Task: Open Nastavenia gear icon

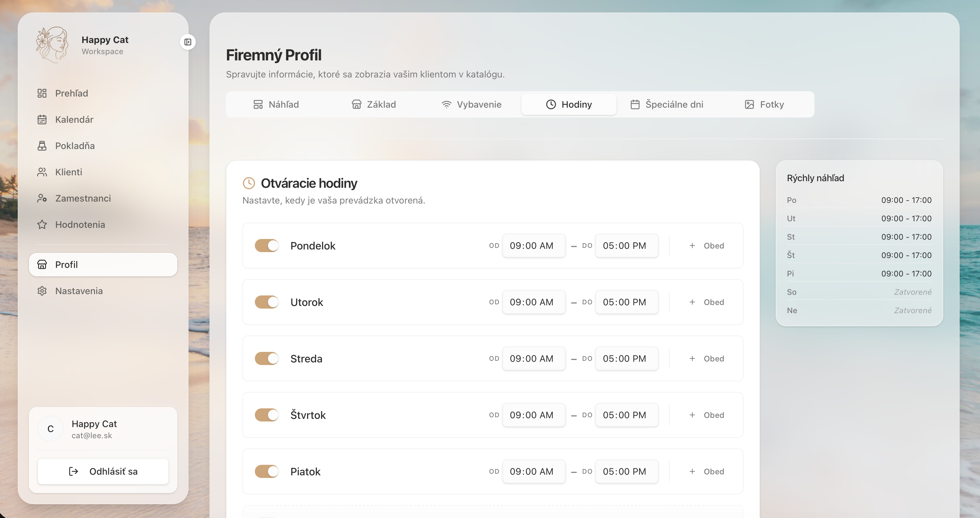Action: coord(42,291)
